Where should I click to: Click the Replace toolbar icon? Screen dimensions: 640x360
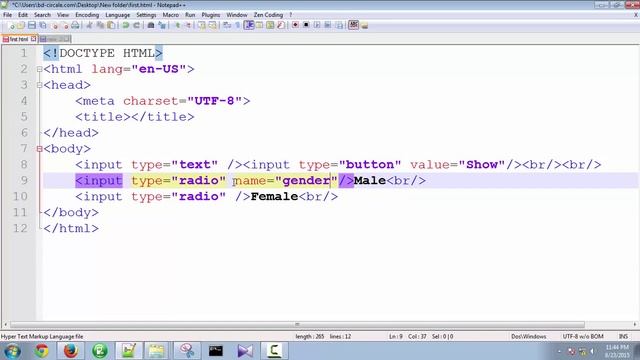(162, 25)
